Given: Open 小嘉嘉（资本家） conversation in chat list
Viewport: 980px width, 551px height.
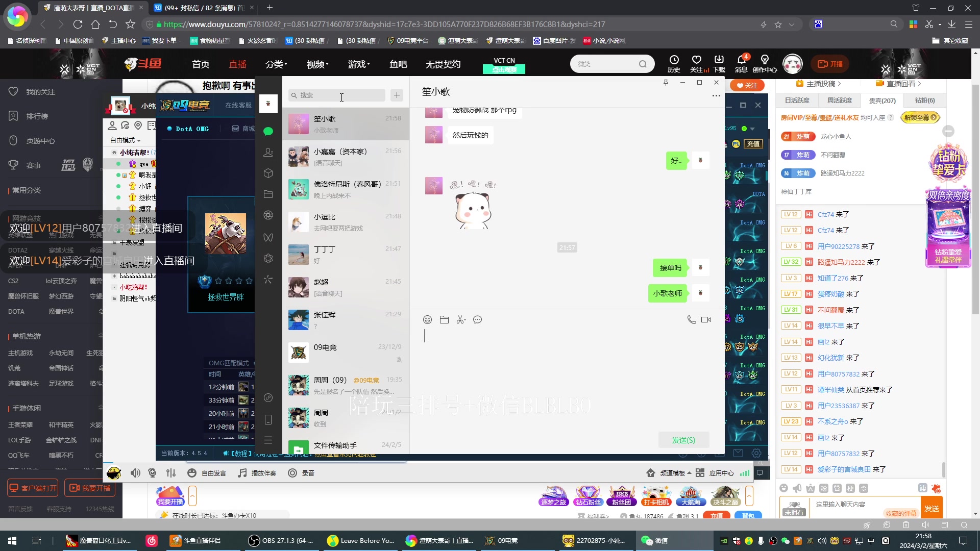Looking at the screenshot, I should (x=346, y=157).
